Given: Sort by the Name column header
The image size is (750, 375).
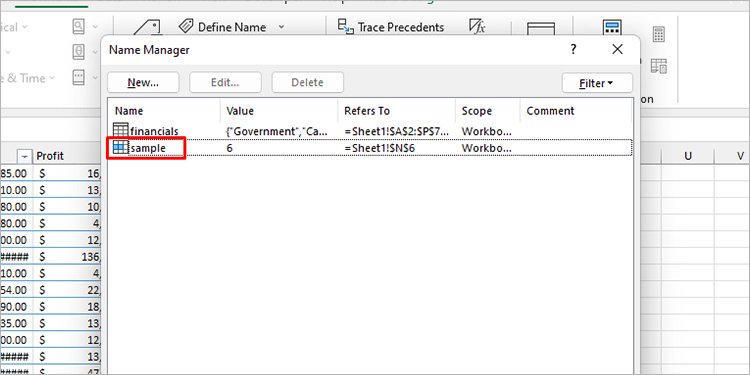Looking at the screenshot, I should [164, 111].
